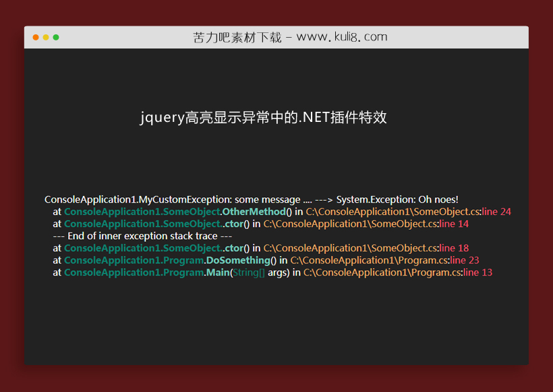Click the red close dot

35,37
